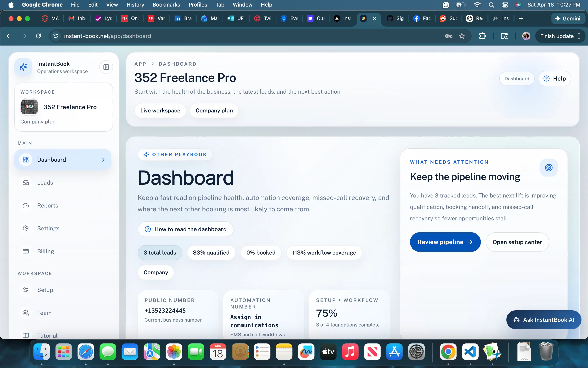Open Google Lens search icon in toolbar

(504, 36)
